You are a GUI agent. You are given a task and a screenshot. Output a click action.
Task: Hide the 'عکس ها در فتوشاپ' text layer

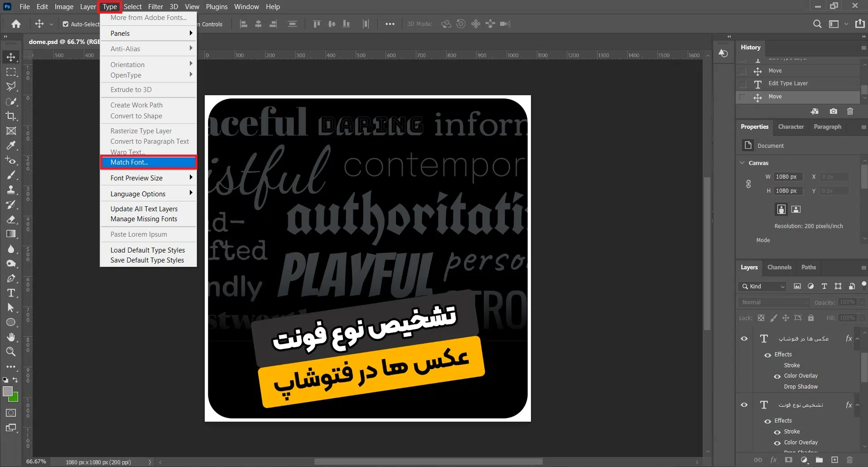tap(744, 339)
